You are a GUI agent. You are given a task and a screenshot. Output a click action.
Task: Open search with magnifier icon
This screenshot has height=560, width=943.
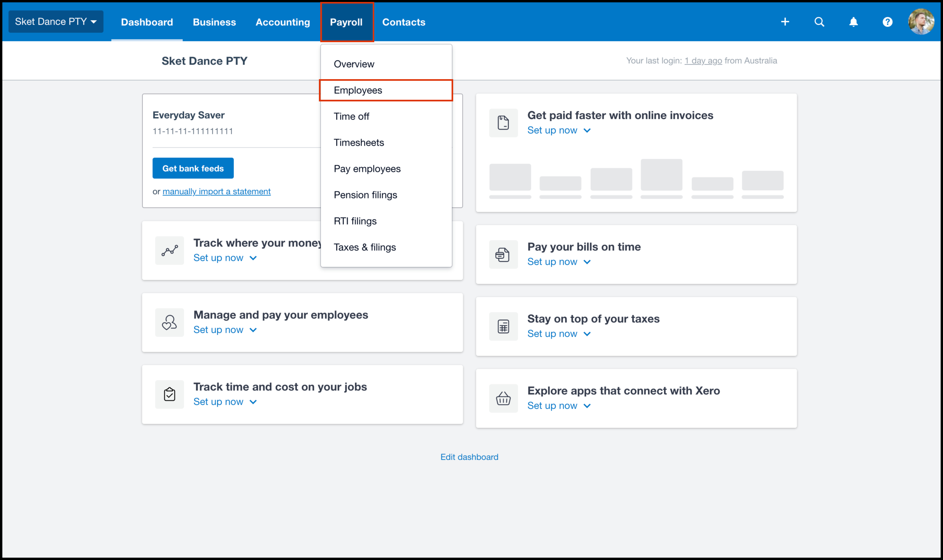pos(819,22)
